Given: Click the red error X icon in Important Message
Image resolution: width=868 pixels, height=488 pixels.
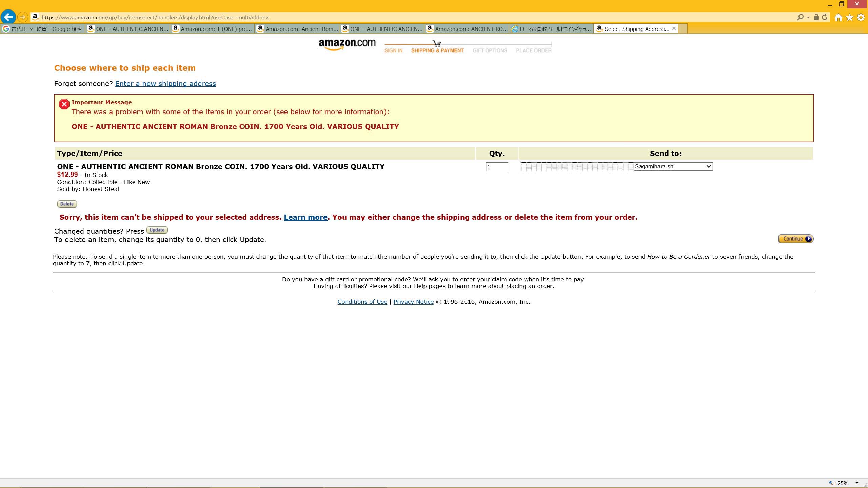Looking at the screenshot, I should [x=64, y=104].
